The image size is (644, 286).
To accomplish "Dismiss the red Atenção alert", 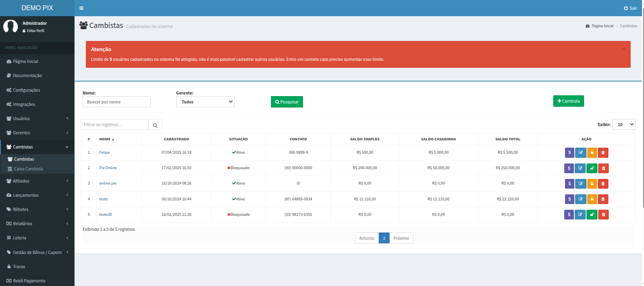I will click(x=624, y=49).
